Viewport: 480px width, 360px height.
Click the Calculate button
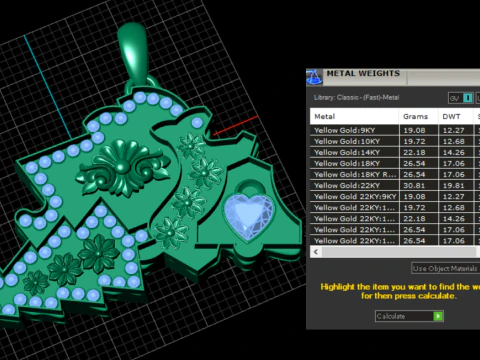409,316
